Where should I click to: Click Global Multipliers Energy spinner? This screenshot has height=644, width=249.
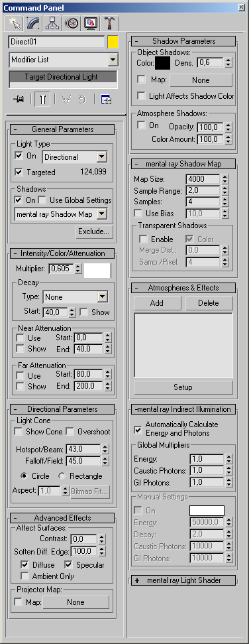(x=229, y=459)
